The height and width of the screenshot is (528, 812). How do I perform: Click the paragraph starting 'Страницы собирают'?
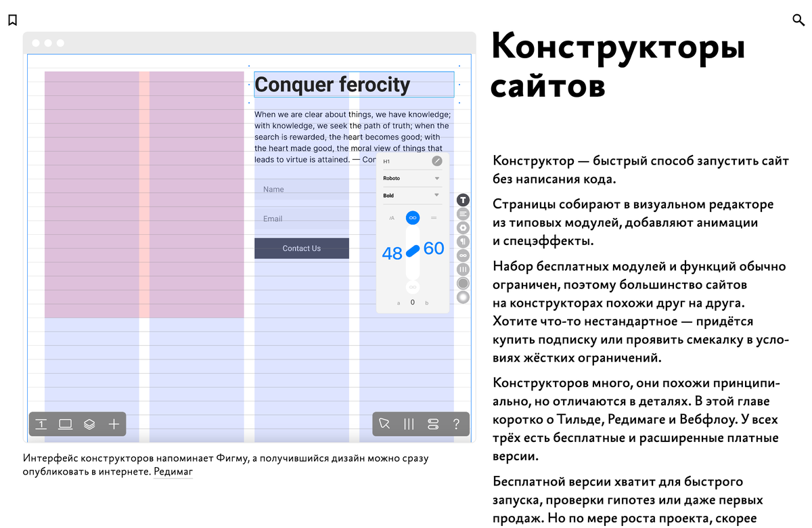(x=633, y=223)
